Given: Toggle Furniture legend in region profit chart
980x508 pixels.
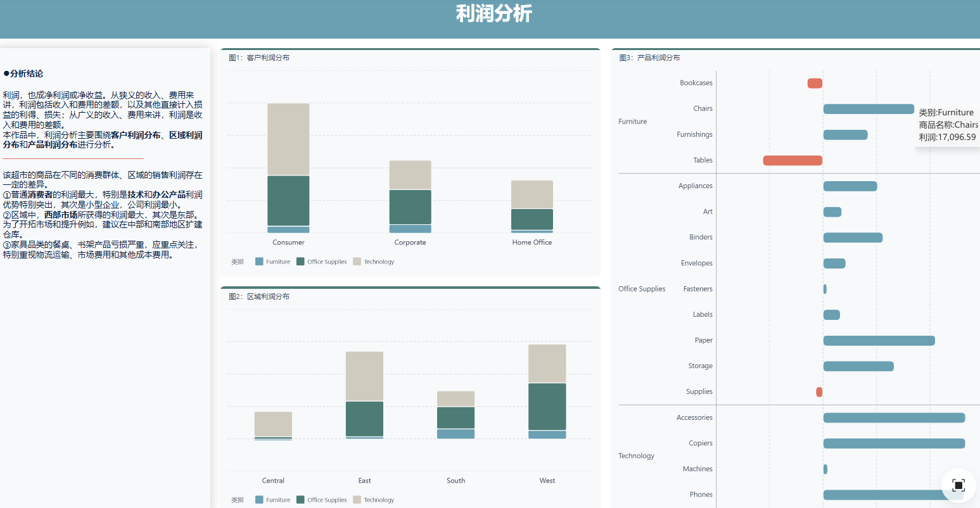Looking at the screenshot, I should coord(273,500).
